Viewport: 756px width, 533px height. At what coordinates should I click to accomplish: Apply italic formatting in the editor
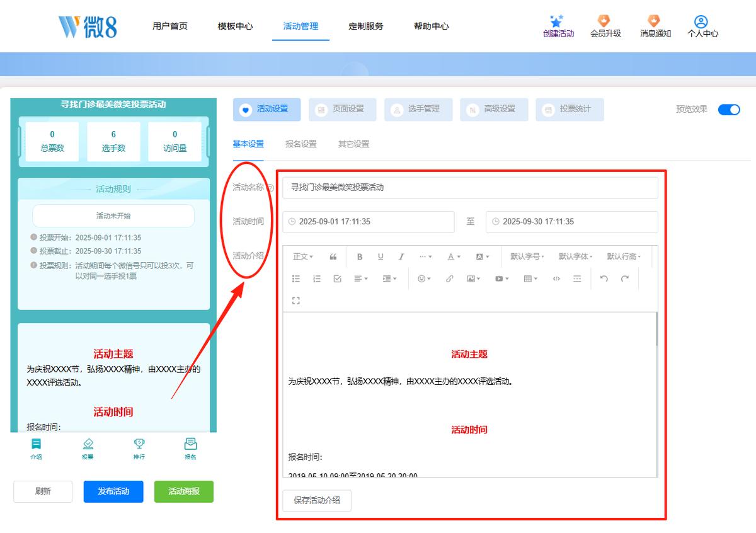click(x=401, y=257)
